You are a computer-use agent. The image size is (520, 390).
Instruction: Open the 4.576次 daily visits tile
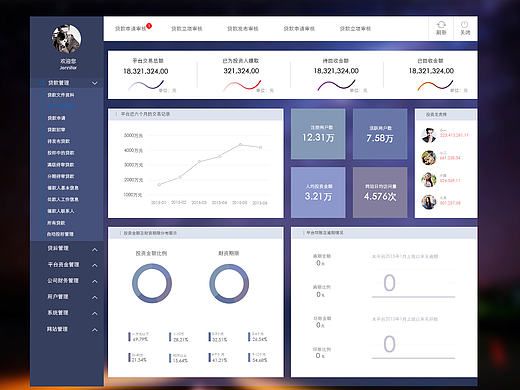pyautogui.click(x=380, y=192)
